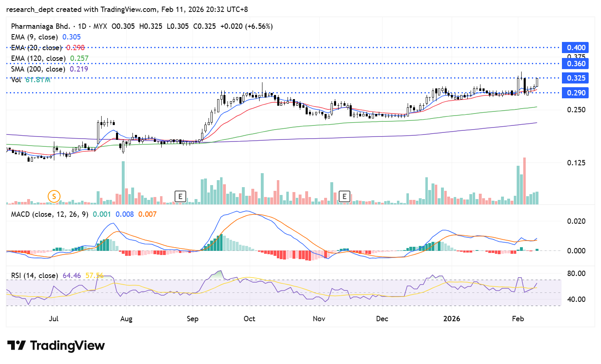Screen dimensions: 601x364
Task: Select the 0.290 blue price level tag
Action: [575, 93]
